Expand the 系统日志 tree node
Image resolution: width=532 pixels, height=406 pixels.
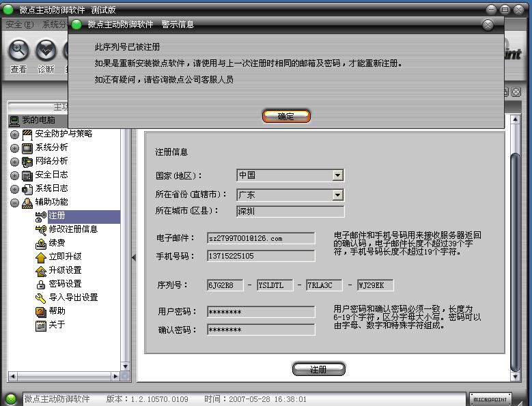coord(14,189)
